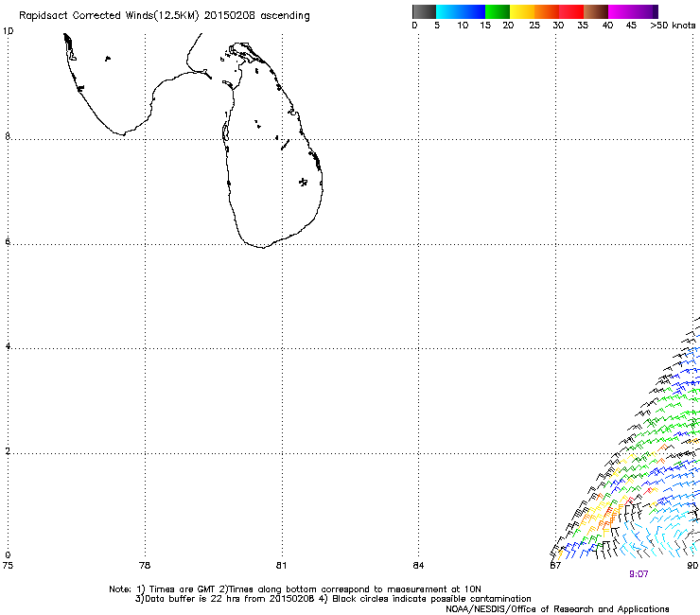The image size is (700, 615).
Task: Click the '10' label under the color bar
Action: [463, 26]
